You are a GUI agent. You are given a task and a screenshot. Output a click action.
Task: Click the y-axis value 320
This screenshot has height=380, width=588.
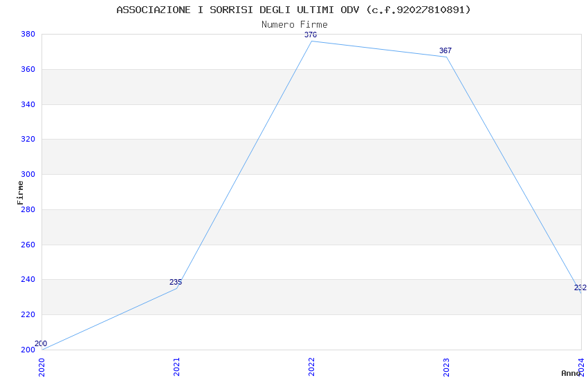coord(28,140)
